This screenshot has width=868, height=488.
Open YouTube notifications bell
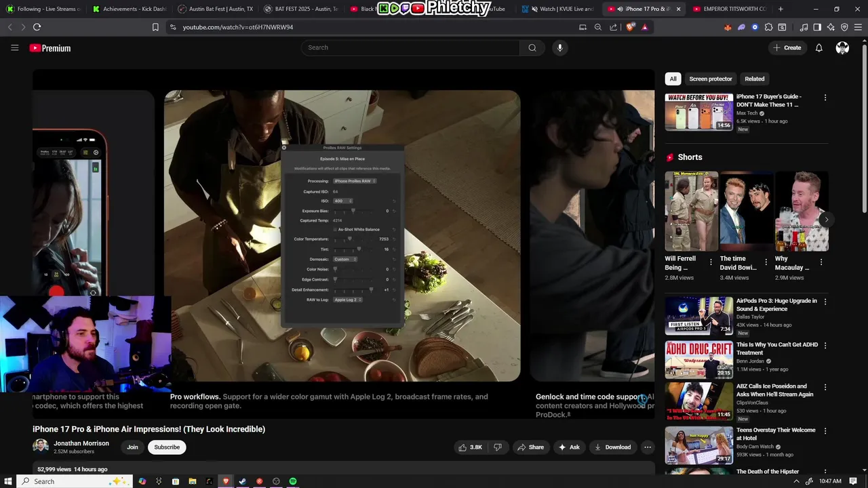coord(819,47)
